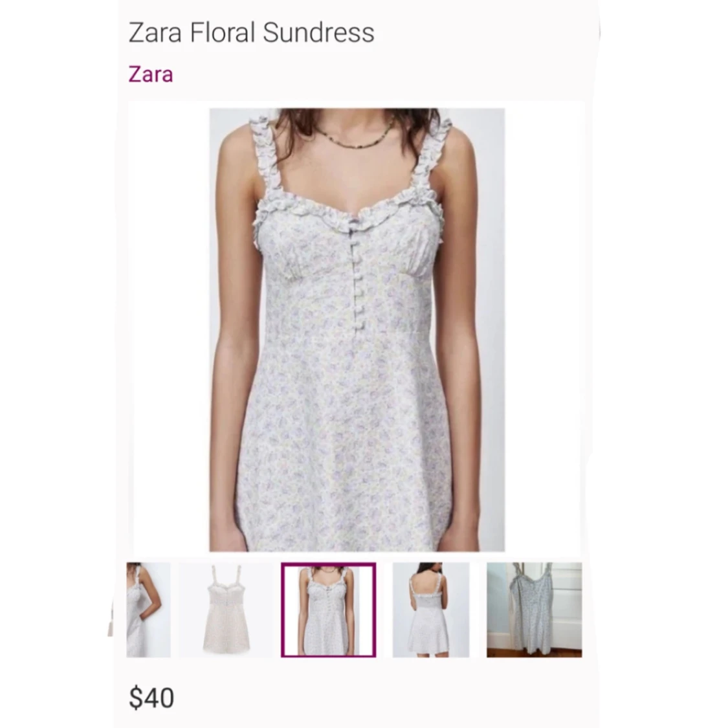Click the Zara Floral Sundress title
Image resolution: width=728 pixels, height=728 pixels.
click(x=251, y=32)
